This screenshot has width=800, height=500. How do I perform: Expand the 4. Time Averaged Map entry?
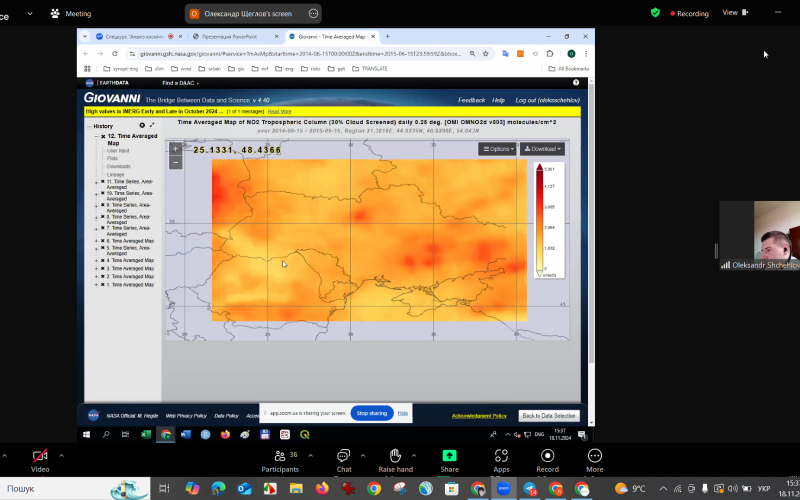click(96, 260)
